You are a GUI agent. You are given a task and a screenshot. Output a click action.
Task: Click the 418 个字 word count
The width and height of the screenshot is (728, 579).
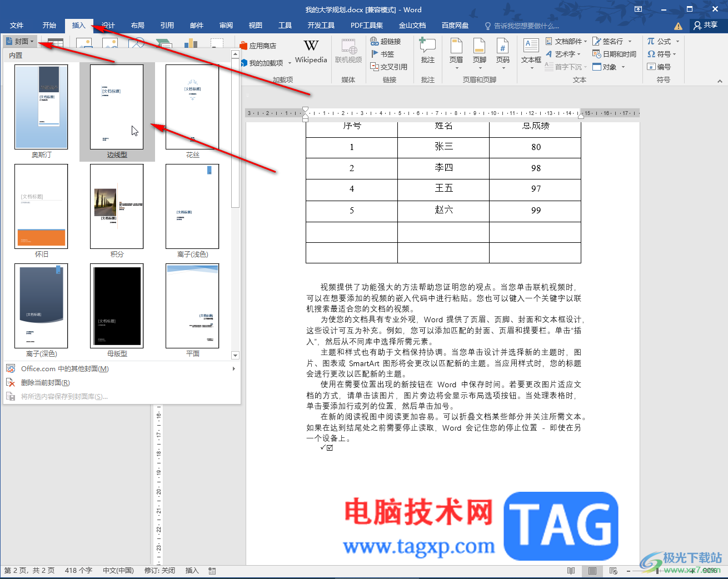(x=78, y=571)
